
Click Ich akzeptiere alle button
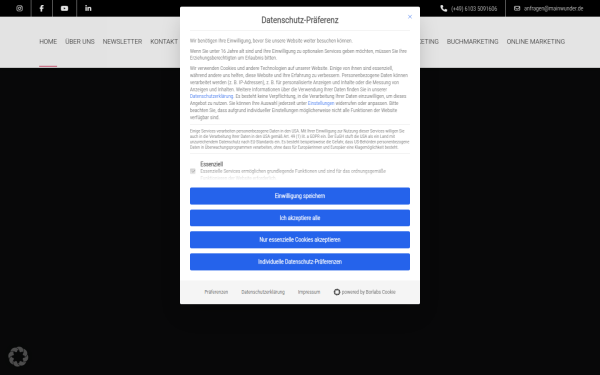click(300, 218)
